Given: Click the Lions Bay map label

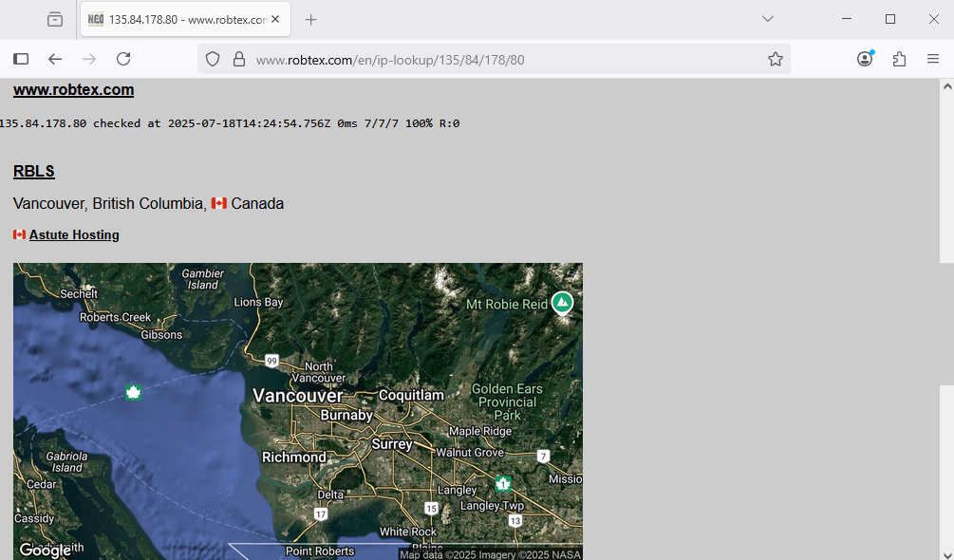Looking at the screenshot, I should (x=258, y=302).
